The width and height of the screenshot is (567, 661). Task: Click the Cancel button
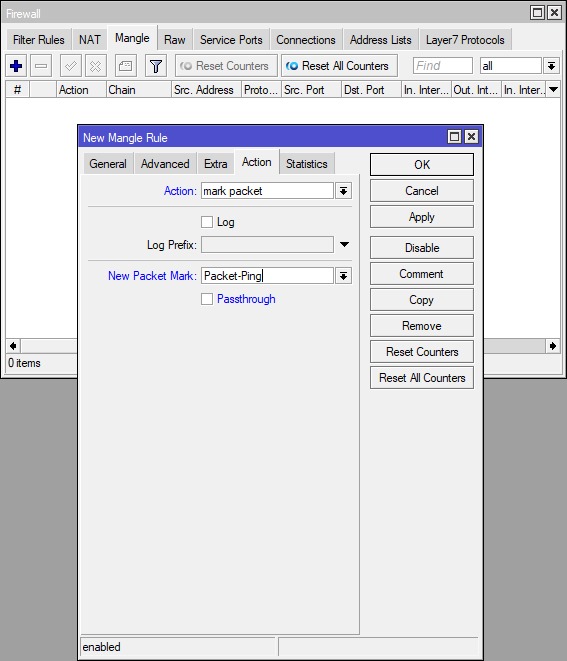[422, 191]
